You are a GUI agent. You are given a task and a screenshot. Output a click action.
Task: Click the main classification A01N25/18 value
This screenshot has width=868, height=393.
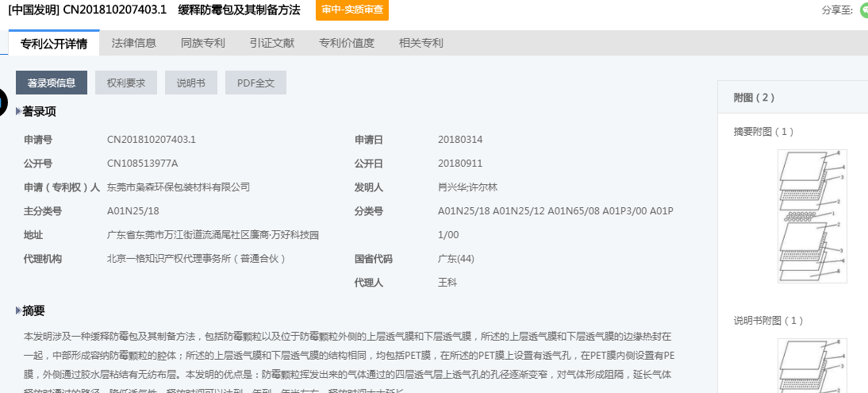point(133,211)
